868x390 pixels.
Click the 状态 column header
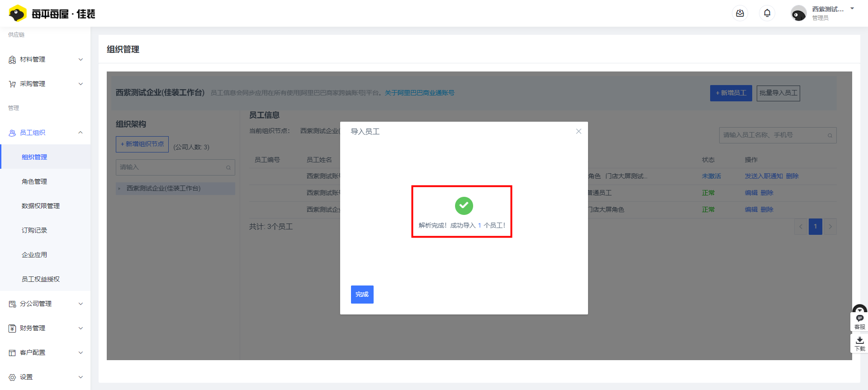pos(708,160)
